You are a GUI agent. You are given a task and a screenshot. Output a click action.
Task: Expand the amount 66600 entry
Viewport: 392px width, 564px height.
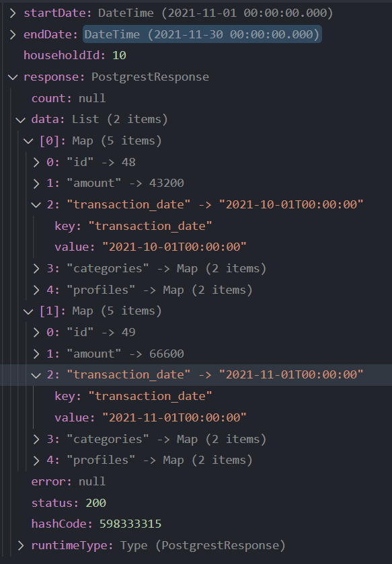pyautogui.click(x=38, y=354)
